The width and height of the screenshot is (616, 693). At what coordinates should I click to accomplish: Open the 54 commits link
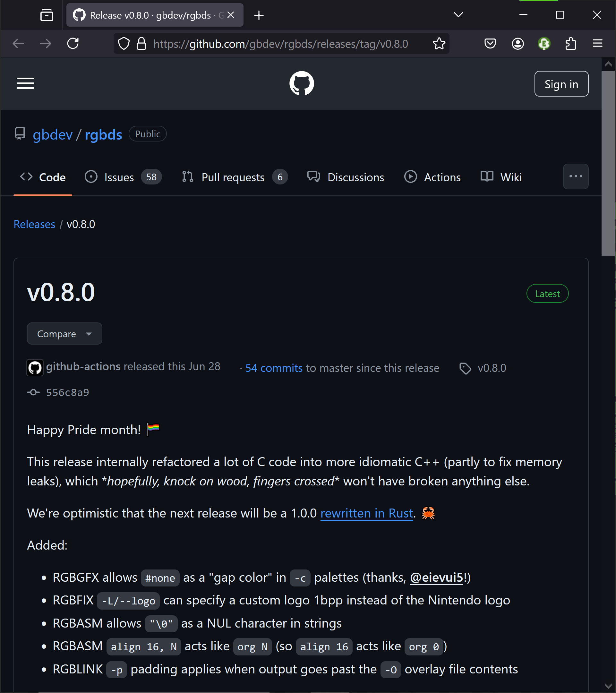(x=274, y=368)
